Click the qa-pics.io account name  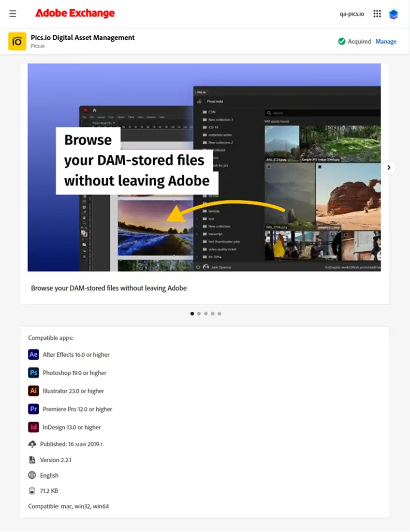pos(351,14)
